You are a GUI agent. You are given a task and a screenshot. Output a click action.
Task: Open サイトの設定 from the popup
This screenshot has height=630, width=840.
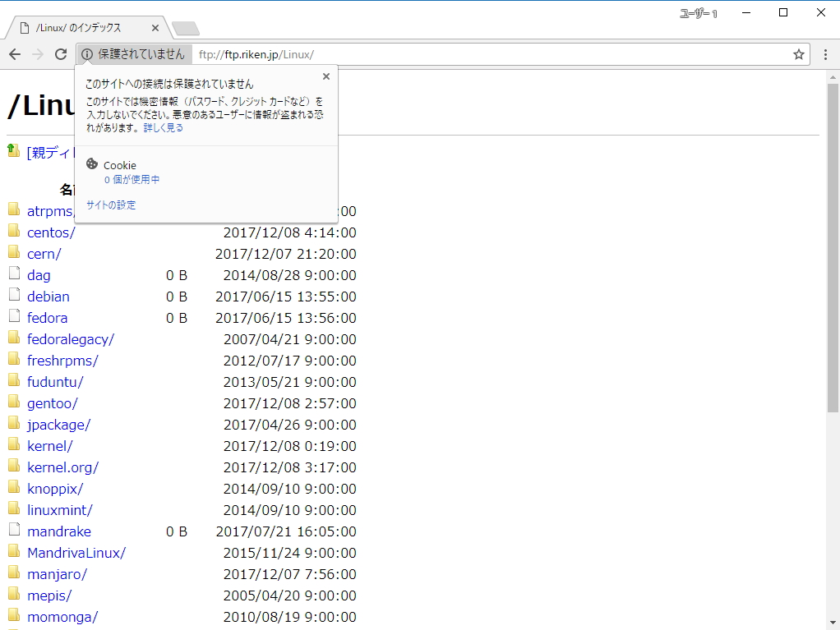110,205
